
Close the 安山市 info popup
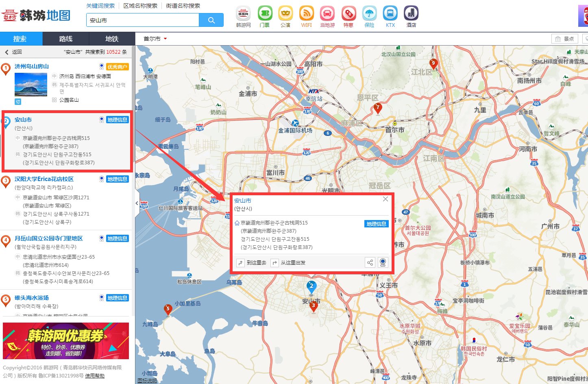[385, 199]
